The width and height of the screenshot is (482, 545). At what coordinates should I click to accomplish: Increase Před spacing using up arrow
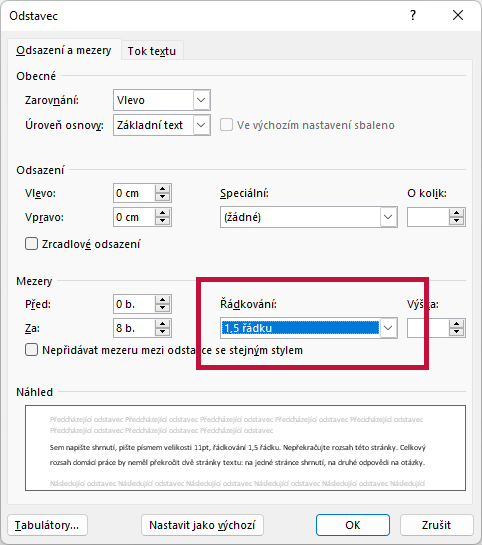[x=162, y=300]
